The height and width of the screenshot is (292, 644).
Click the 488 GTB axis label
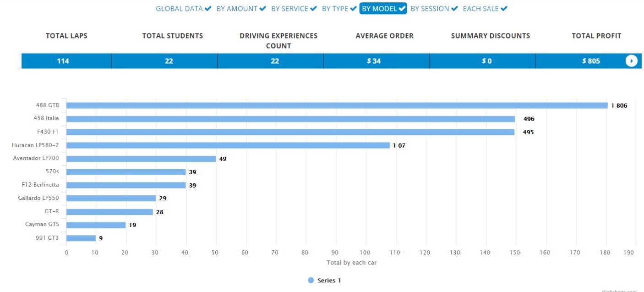pos(47,105)
